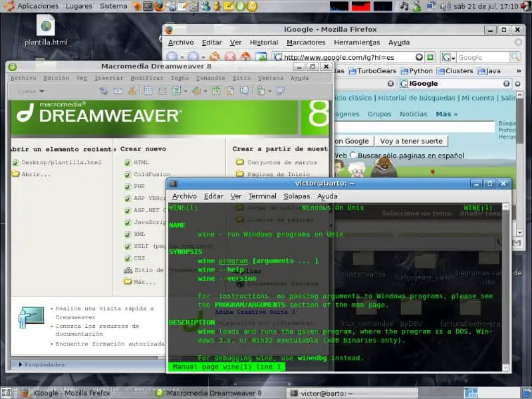This screenshot has height=399, width=532.
Task: Click the volume speaker icon in the panel
Action: click(445, 6)
